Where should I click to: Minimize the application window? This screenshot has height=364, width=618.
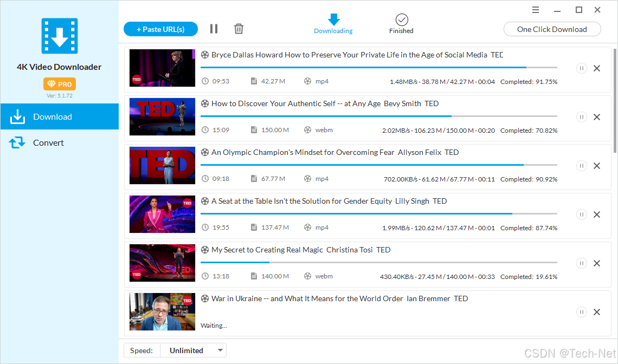[x=557, y=11]
